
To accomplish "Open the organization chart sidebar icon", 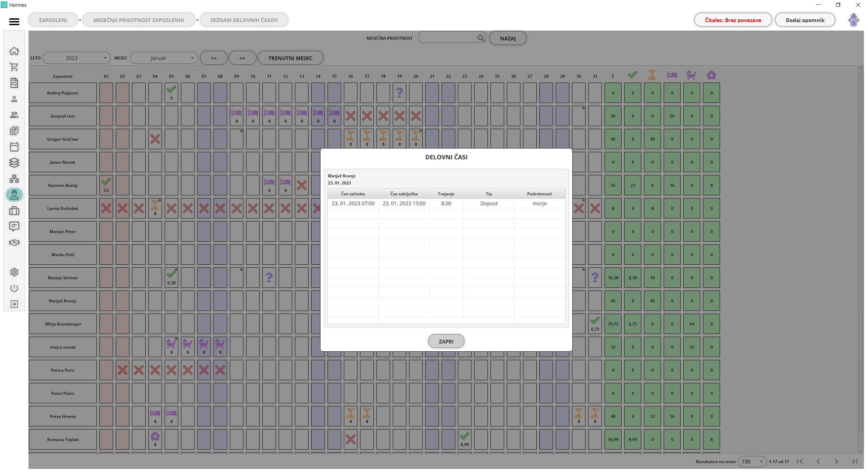I will point(14,179).
